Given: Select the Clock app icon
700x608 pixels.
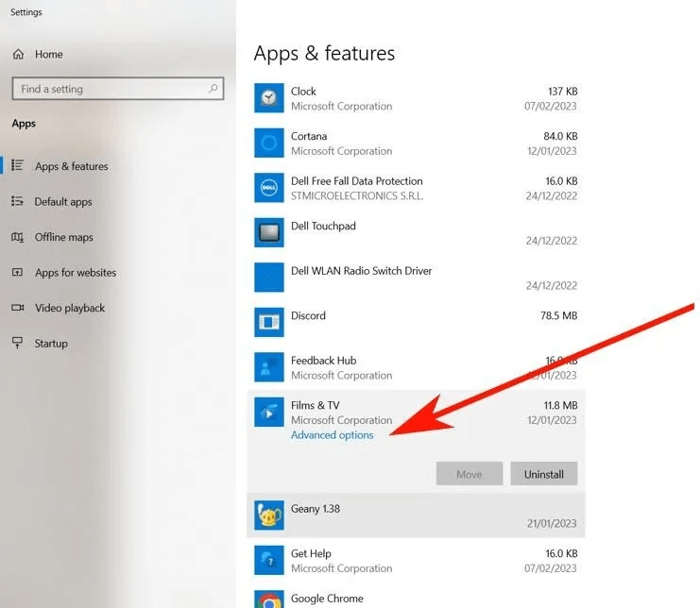Looking at the screenshot, I should (268, 97).
